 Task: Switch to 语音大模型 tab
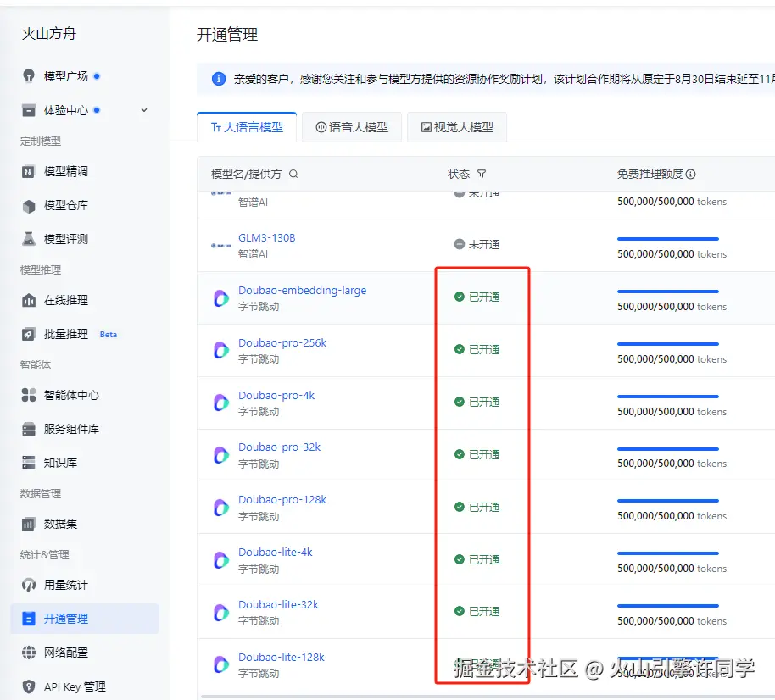352,127
